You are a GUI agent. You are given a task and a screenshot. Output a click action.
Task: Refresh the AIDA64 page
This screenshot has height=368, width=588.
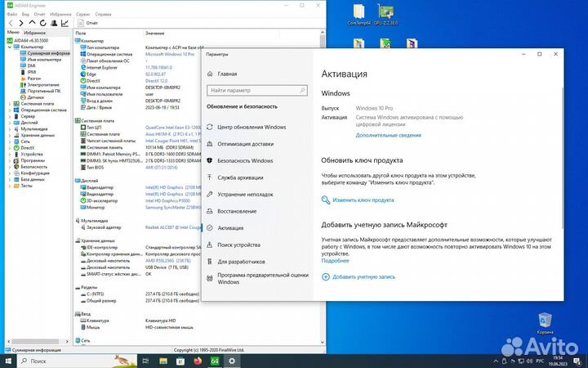coord(43,23)
